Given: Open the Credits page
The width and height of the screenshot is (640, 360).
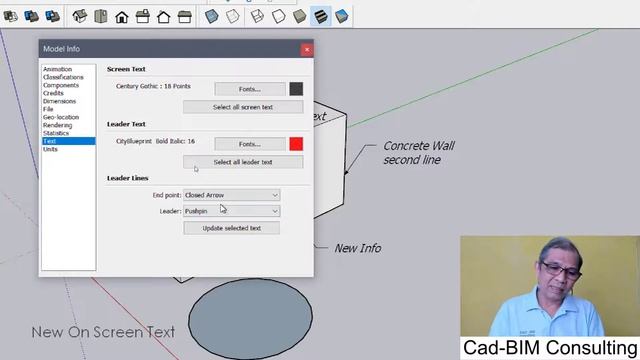Looking at the screenshot, I should click(53, 93).
